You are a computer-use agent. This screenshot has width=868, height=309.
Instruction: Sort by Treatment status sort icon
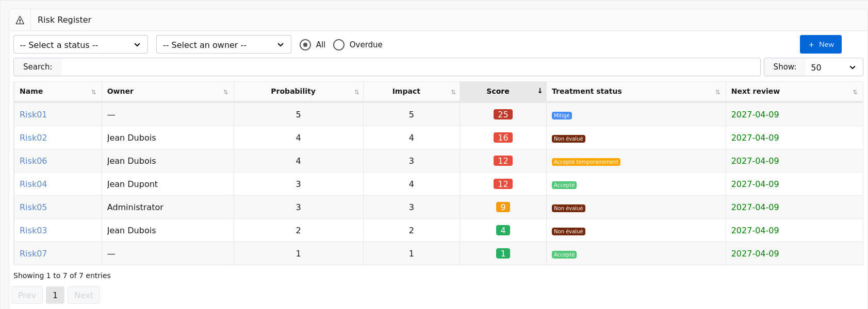717,92
